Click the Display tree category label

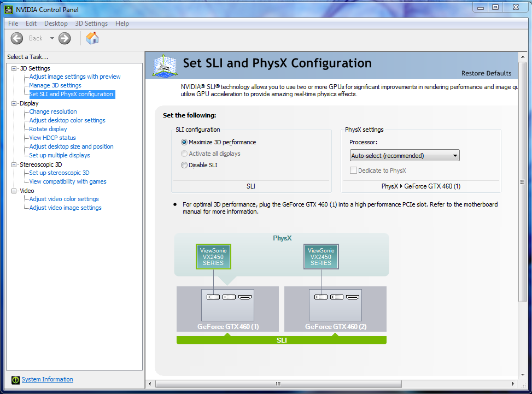pyautogui.click(x=29, y=103)
